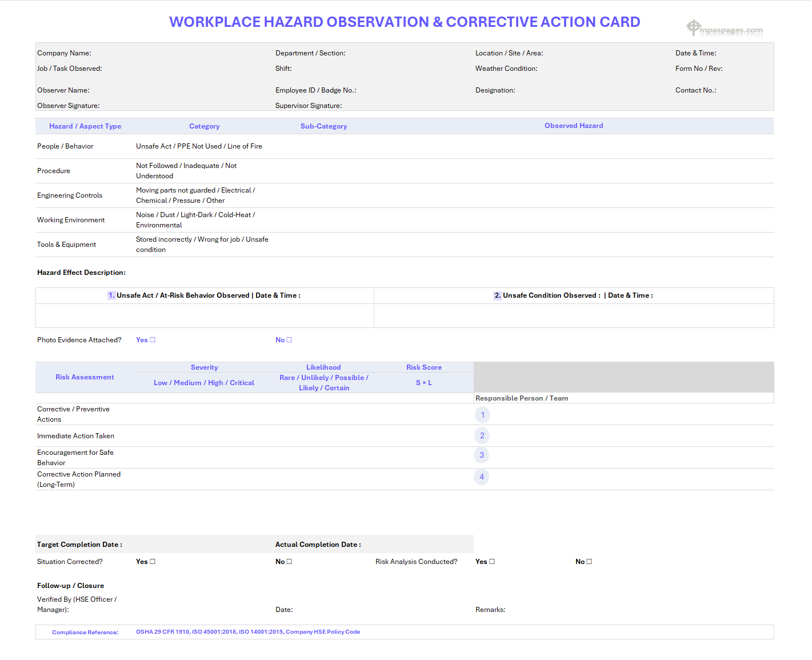
Task: Check Yes for Photo Evidence Attached
Action: click(x=153, y=339)
